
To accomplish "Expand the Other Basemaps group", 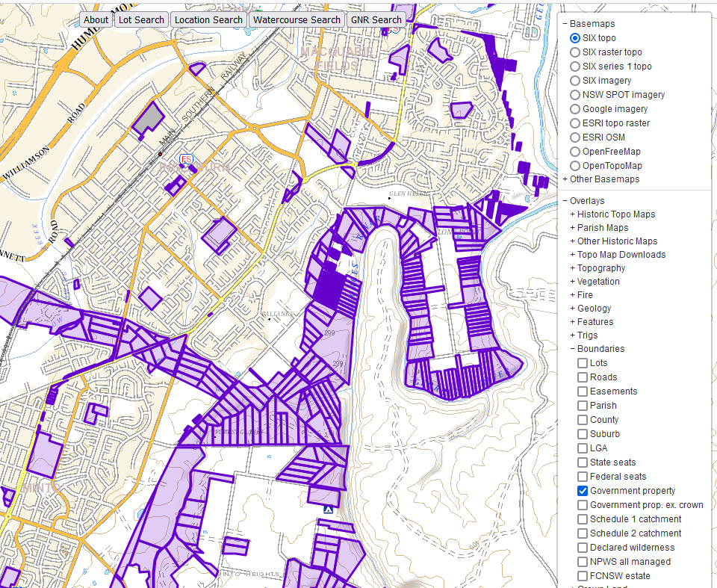I will tap(600, 179).
